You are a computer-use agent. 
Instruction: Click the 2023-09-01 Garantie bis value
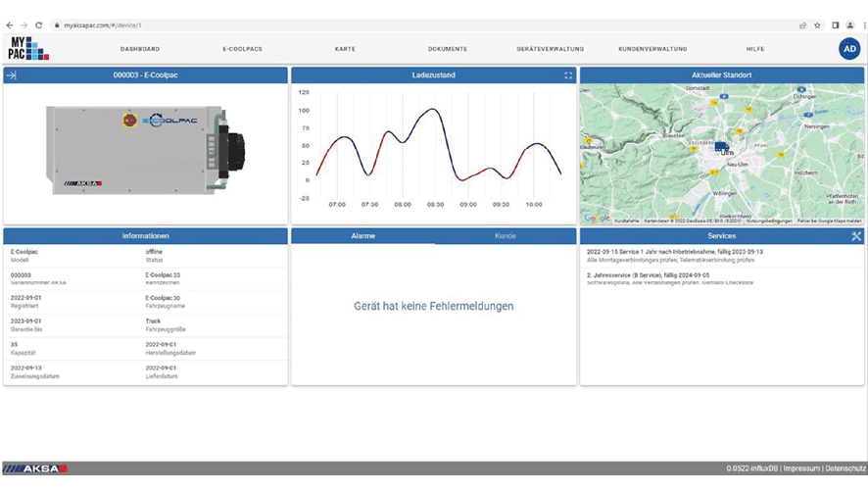[x=26, y=320]
